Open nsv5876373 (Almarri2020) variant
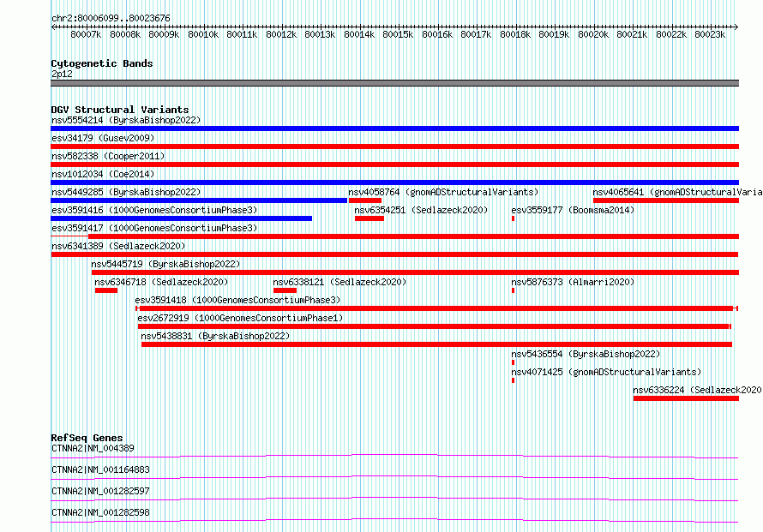This screenshot has height=532, width=763. [573, 282]
